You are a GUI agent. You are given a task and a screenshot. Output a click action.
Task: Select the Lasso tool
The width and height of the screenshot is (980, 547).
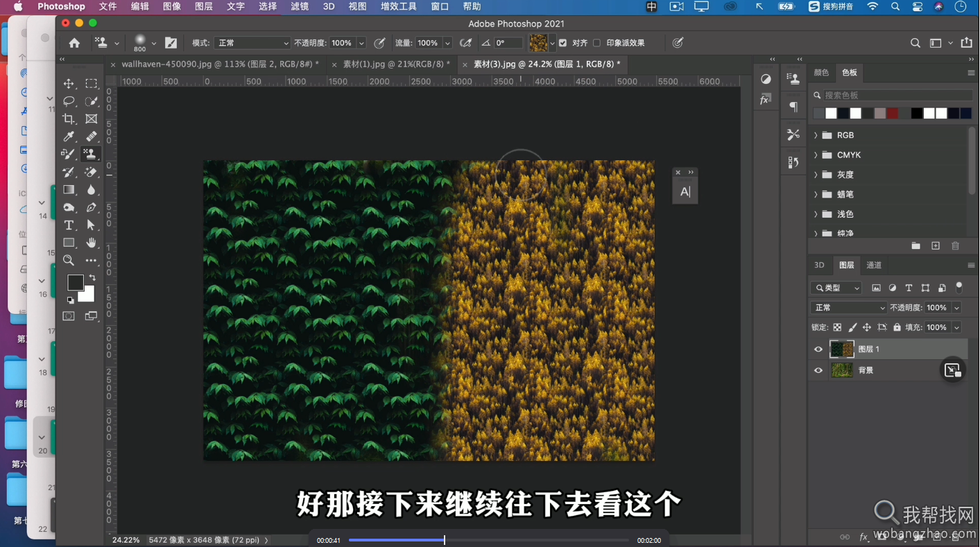click(69, 101)
